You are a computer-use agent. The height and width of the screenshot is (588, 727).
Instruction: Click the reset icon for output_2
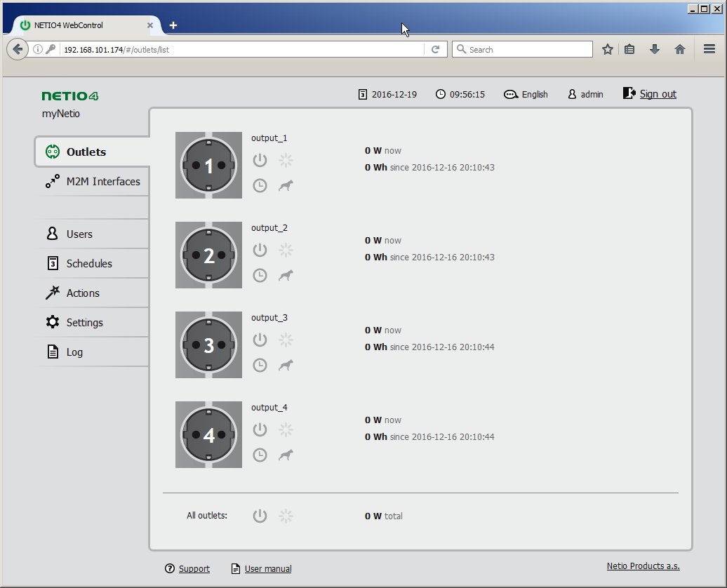[286, 250]
